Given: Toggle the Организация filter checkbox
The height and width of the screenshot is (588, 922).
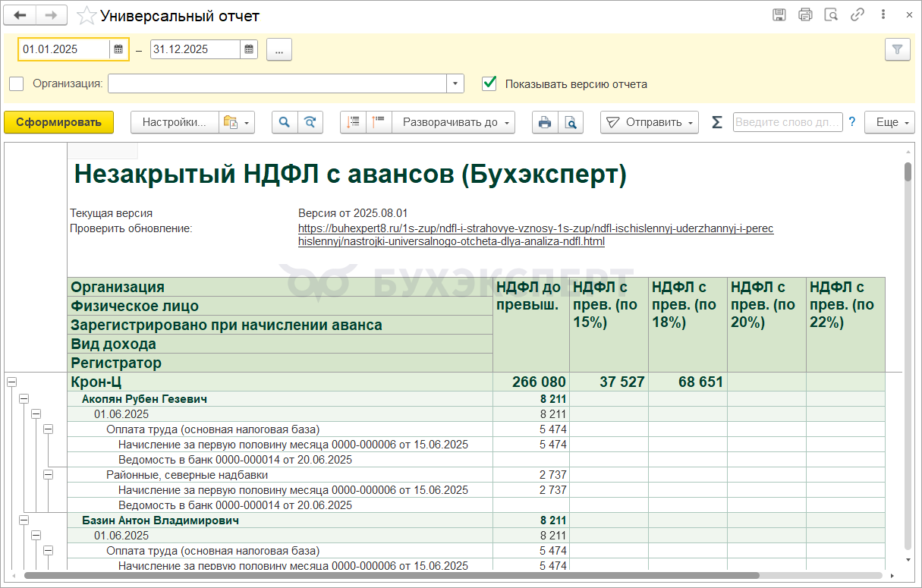Looking at the screenshot, I should point(17,83).
